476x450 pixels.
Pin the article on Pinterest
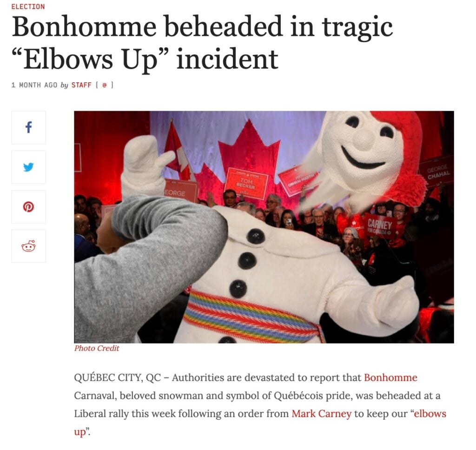pyautogui.click(x=28, y=207)
